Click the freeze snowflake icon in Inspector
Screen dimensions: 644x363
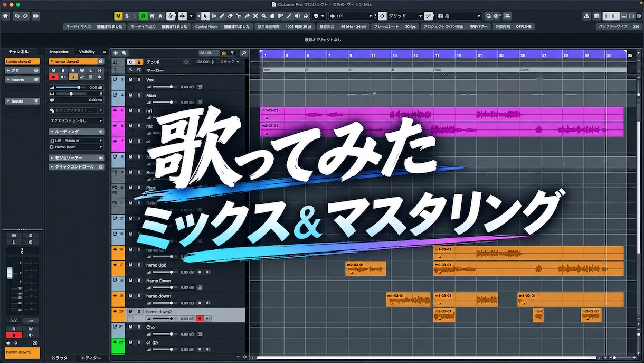[99, 77]
